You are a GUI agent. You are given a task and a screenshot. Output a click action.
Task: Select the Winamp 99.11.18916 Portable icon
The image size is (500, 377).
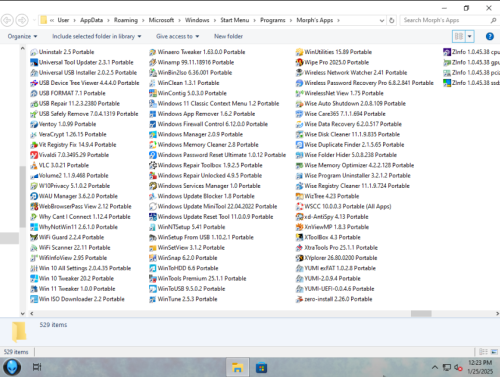pos(153,62)
